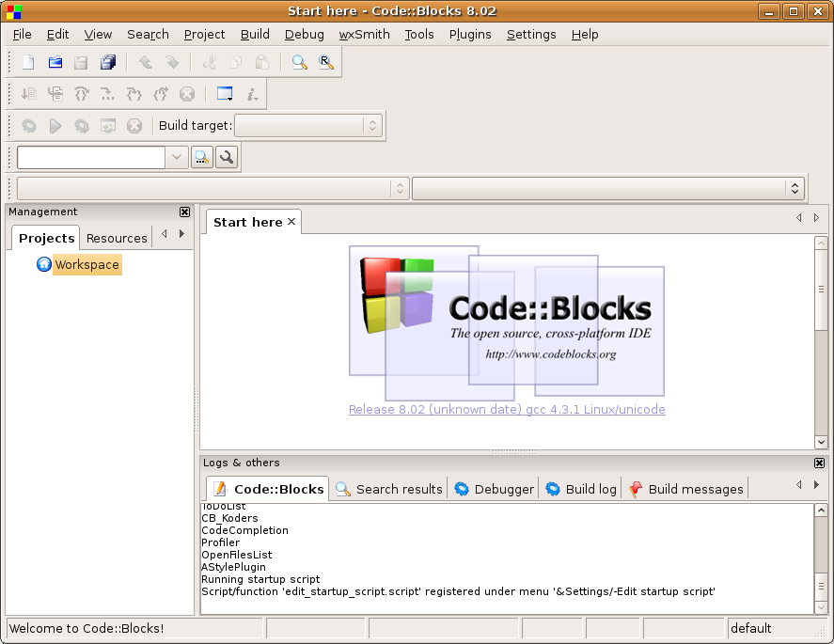Viewport: 834px width, 644px height.
Task: Expand the search text combo box arrow
Action: (x=178, y=157)
